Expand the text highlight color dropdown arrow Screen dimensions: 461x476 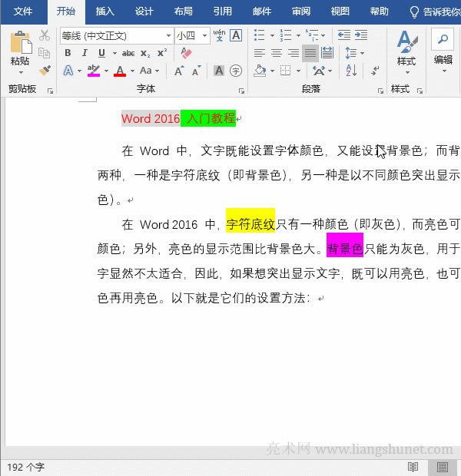pyautogui.click(x=106, y=71)
